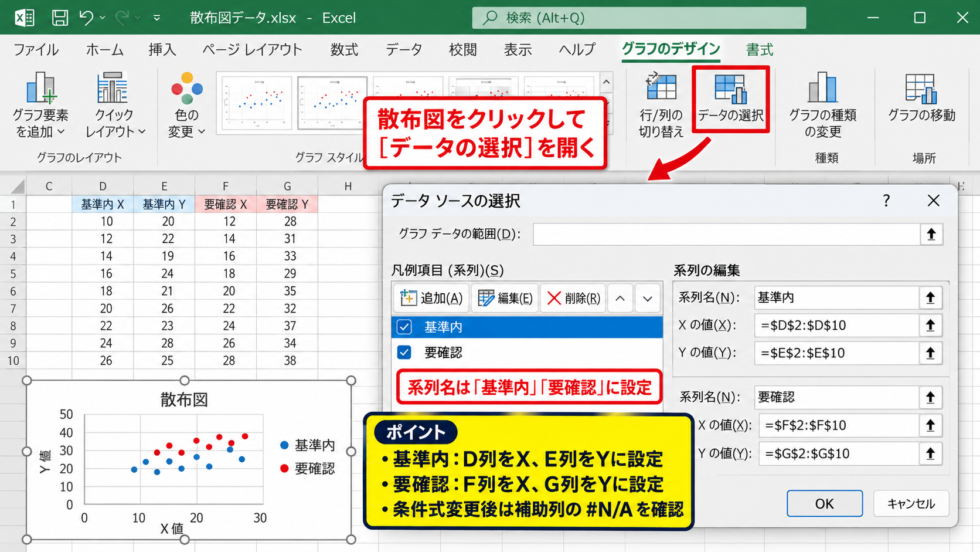Click range picker beside =$D$2:$D$10
The height and width of the screenshot is (552, 980).
pyautogui.click(x=930, y=326)
